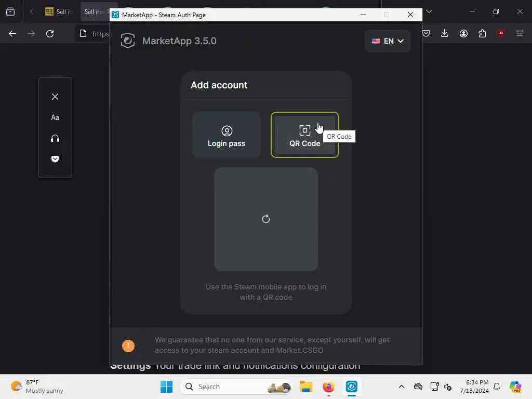Open Firefox extensions puzzle icon
The height and width of the screenshot is (399, 532).
click(482, 33)
